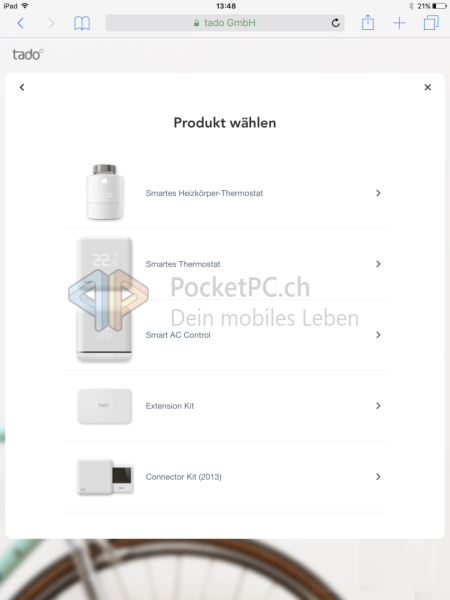This screenshot has height=600, width=450.
Task: Choose Extension Kit product text
Action: (170, 406)
